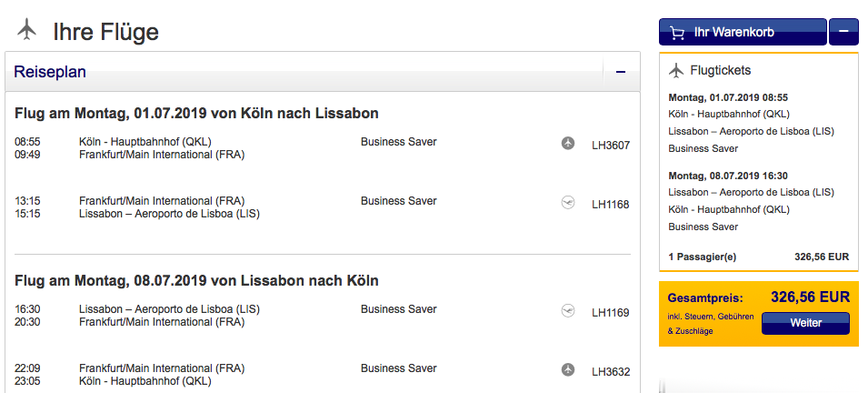868x393 pixels.
Task: Select flight number LH1168
Action: pyautogui.click(x=610, y=205)
